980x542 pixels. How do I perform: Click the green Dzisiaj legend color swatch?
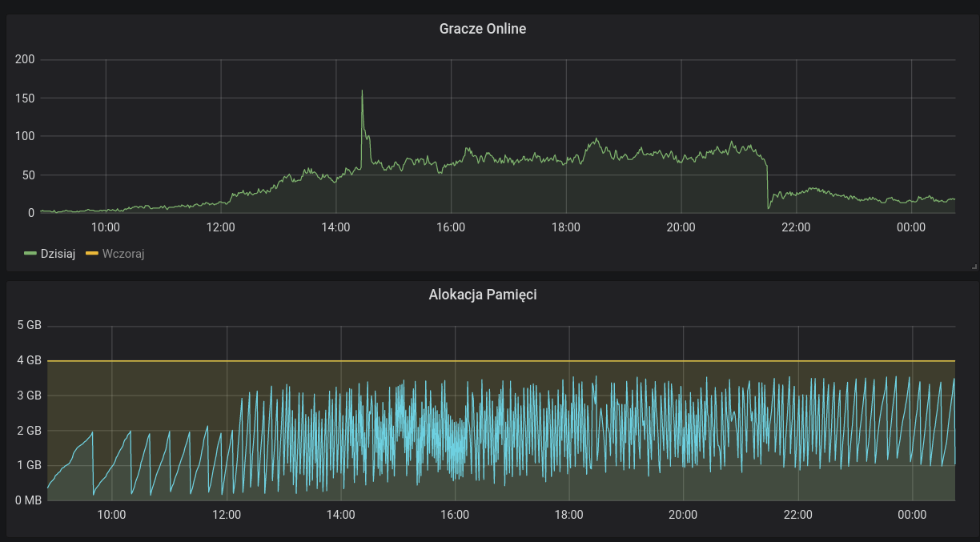tap(30, 254)
